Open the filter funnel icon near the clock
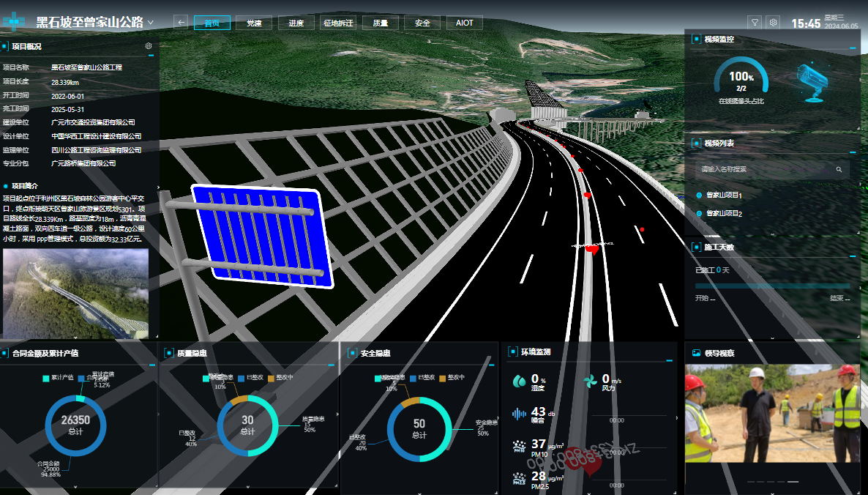 (755, 23)
